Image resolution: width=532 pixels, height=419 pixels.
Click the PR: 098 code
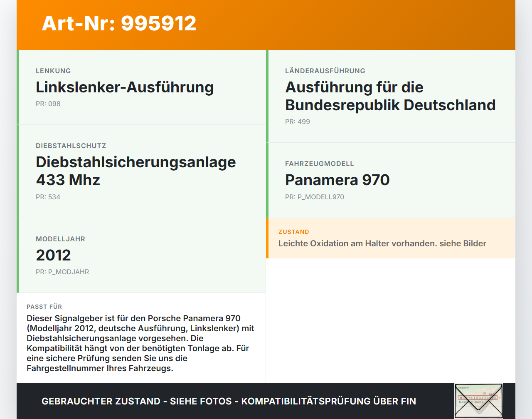click(48, 104)
